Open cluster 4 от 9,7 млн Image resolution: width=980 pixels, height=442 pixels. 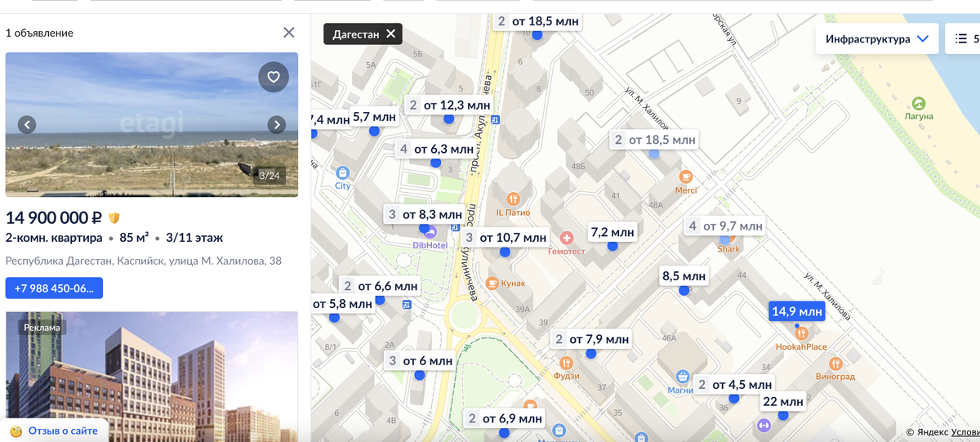pos(724,225)
